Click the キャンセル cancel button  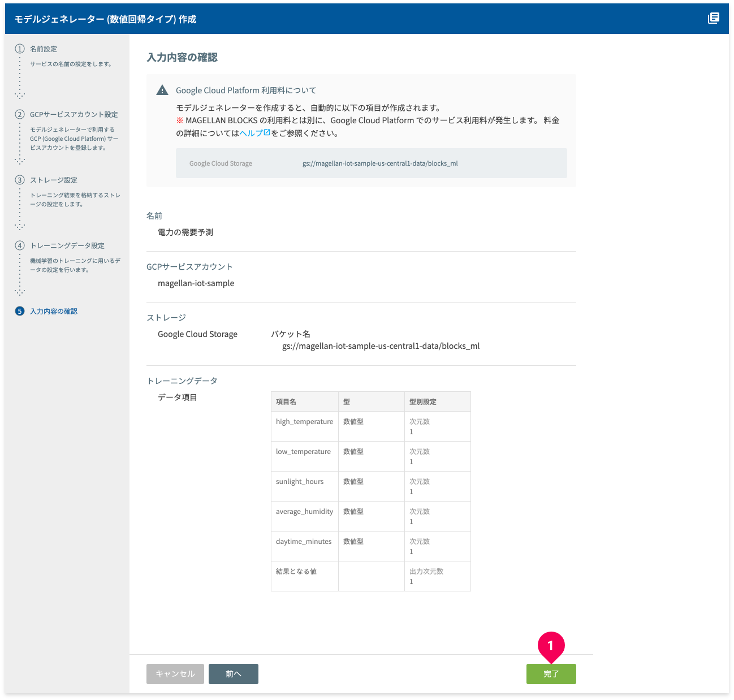click(x=175, y=674)
